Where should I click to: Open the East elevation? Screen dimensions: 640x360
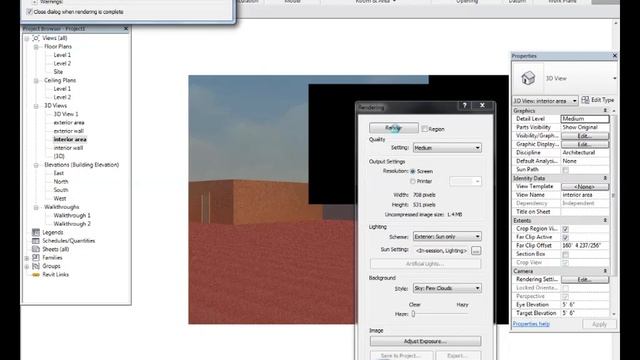point(59,173)
